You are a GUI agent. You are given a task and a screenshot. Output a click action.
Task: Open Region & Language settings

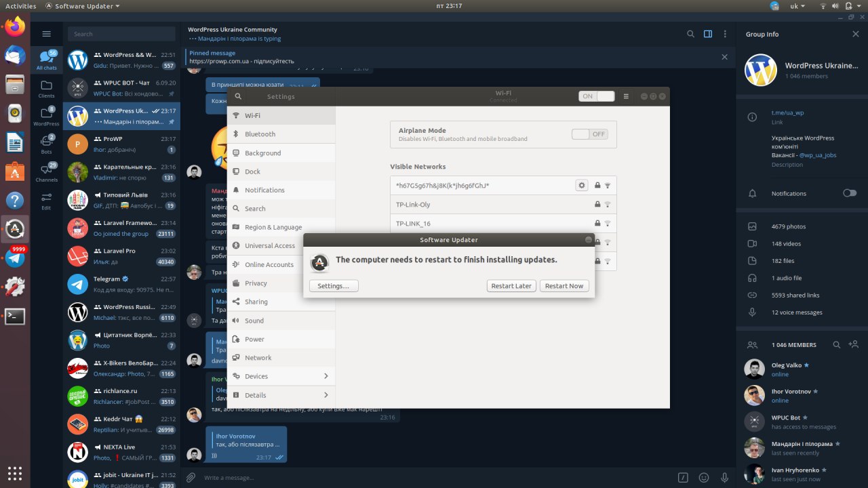(x=281, y=227)
